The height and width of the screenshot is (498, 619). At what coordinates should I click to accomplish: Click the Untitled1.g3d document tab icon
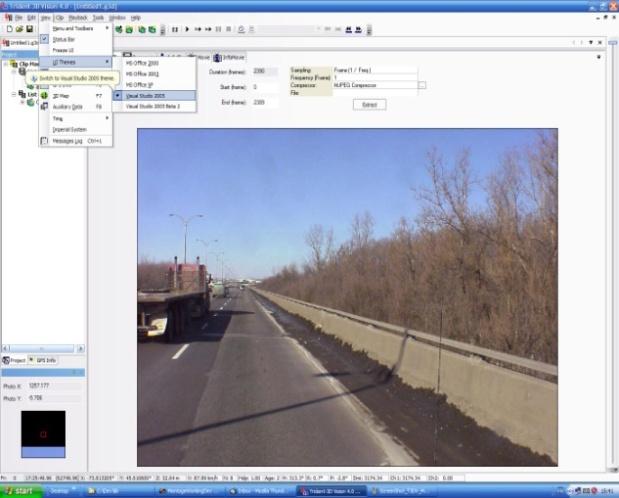[6, 43]
